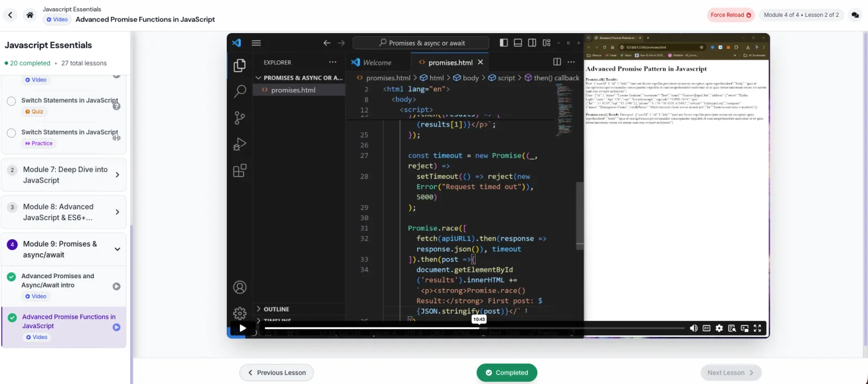Click the VS Code navigate back arrow

[x=327, y=43]
